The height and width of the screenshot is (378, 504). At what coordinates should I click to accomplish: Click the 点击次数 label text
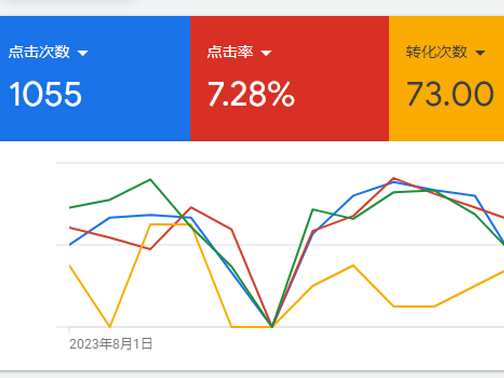point(39,52)
